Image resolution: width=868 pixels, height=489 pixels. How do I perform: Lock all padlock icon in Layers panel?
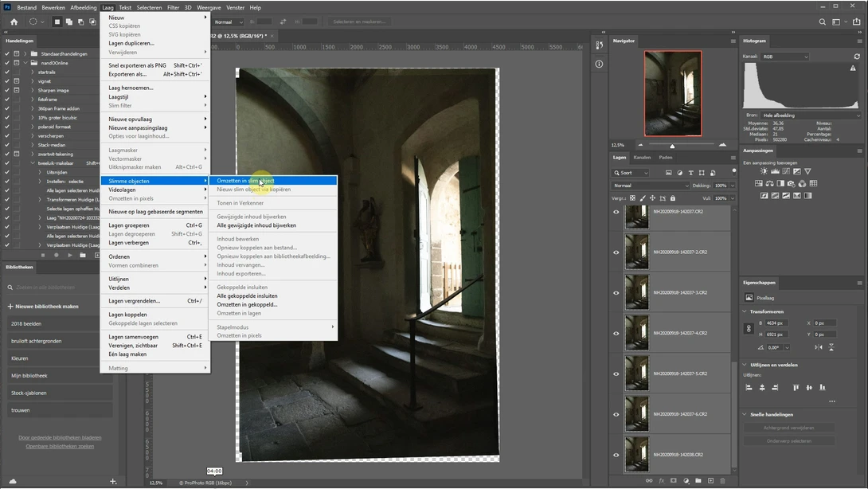(673, 198)
